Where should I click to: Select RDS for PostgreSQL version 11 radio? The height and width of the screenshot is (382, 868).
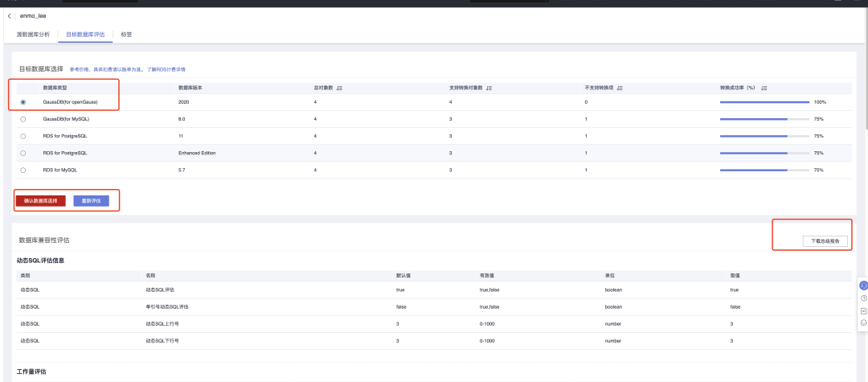point(23,136)
